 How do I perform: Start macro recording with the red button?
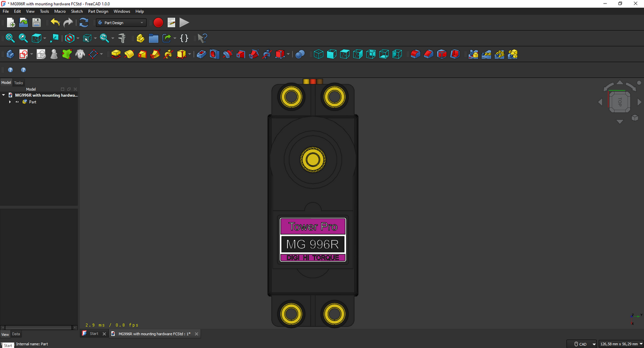click(158, 22)
